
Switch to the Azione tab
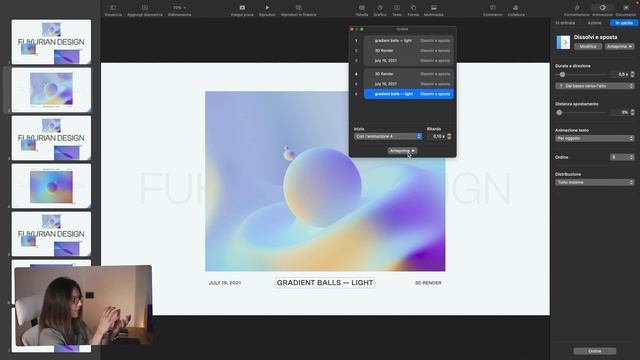tap(594, 23)
